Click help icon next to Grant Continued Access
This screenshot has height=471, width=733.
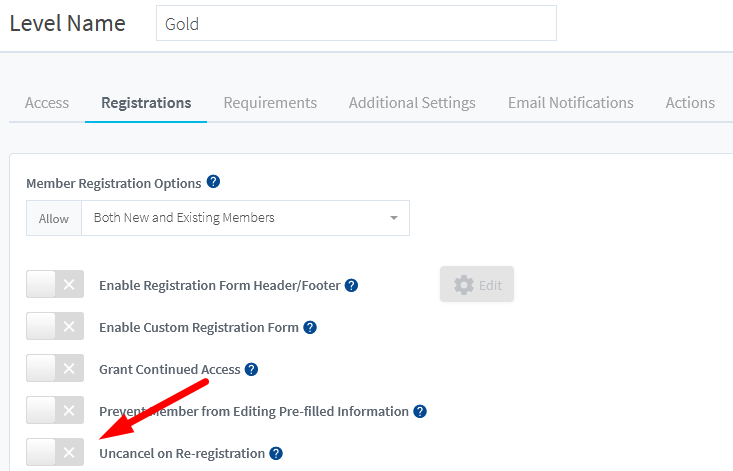click(251, 369)
